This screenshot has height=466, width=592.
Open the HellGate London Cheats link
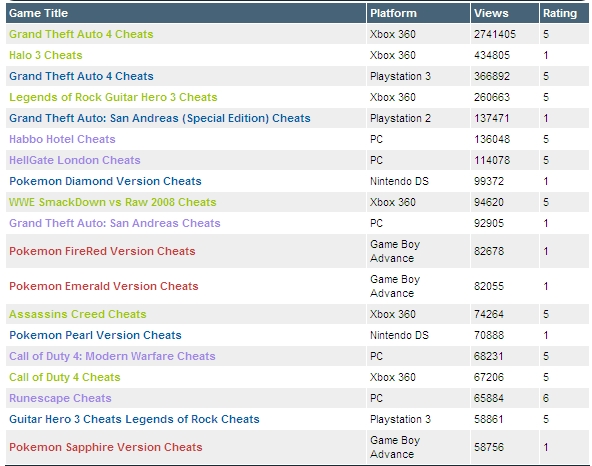(x=75, y=160)
